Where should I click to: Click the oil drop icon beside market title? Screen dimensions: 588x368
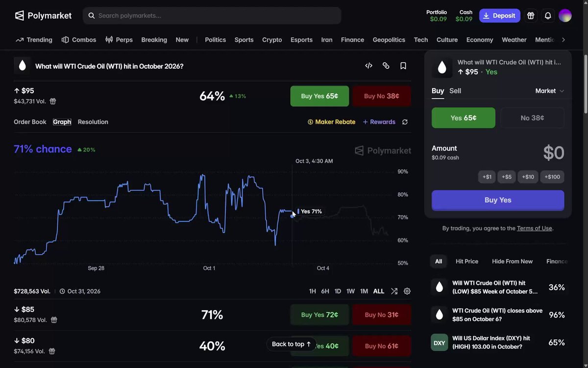pos(22,66)
